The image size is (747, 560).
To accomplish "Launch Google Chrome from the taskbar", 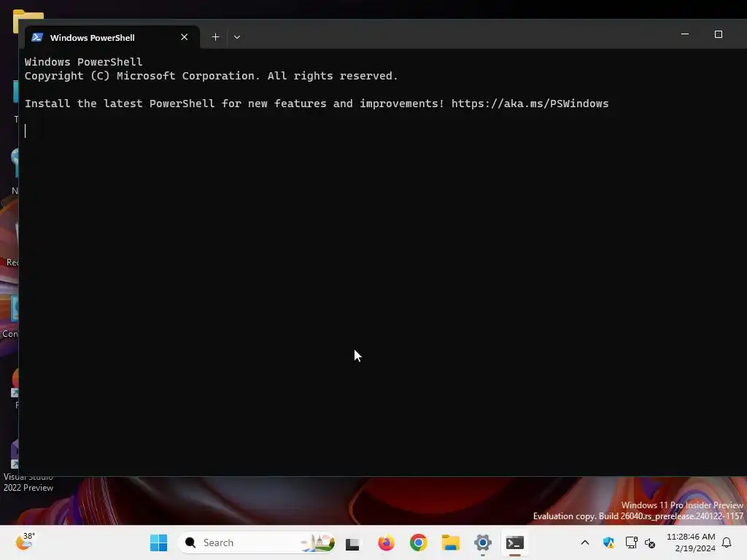I will point(419,542).
